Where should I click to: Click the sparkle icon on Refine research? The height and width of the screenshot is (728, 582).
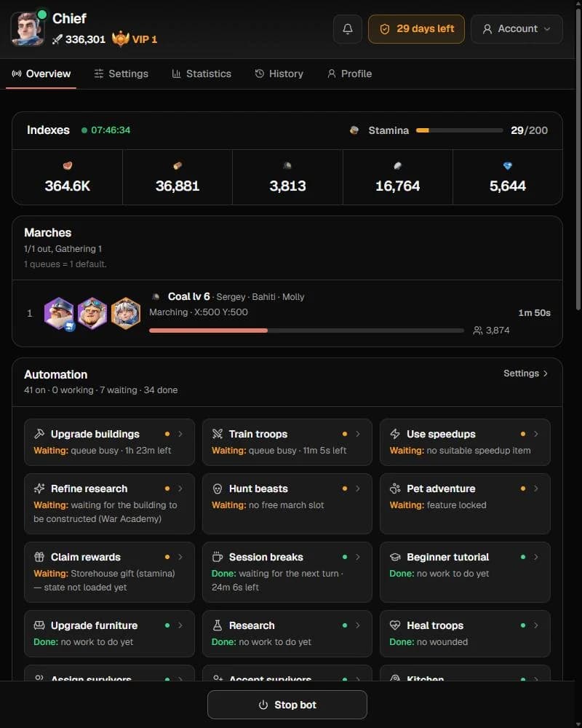39,488
